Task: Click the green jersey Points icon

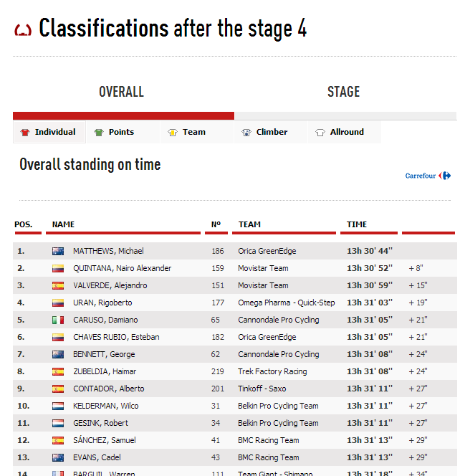Action: click(99, 133)
